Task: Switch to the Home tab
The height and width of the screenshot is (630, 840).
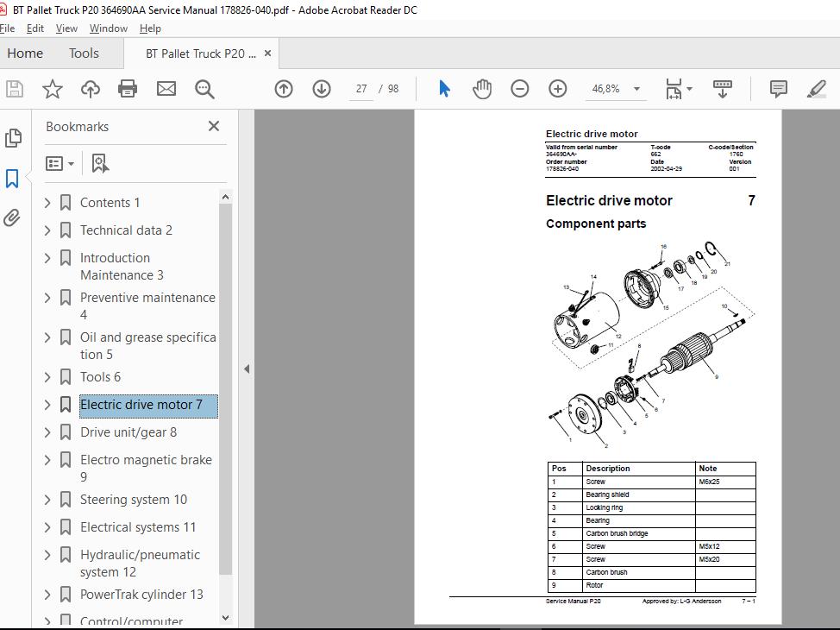Action: 25,54
